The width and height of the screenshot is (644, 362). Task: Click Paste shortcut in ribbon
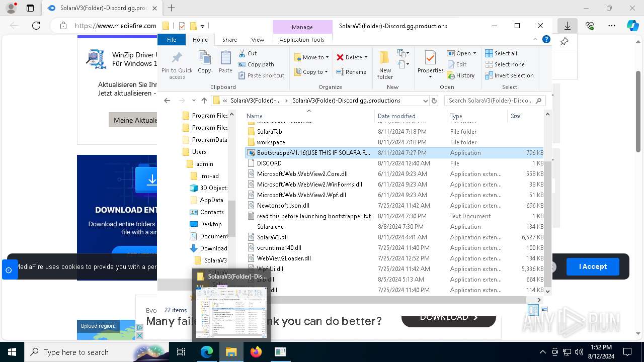pos(261,75)
